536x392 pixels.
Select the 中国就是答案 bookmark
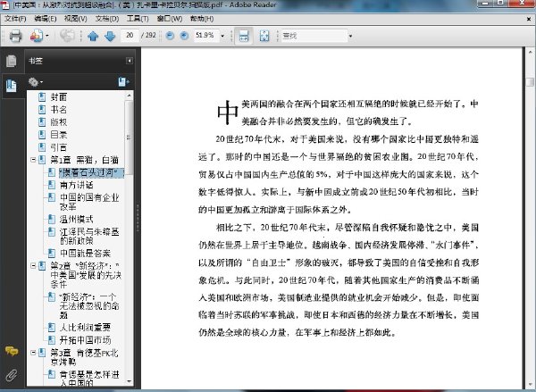click(85, 254)
